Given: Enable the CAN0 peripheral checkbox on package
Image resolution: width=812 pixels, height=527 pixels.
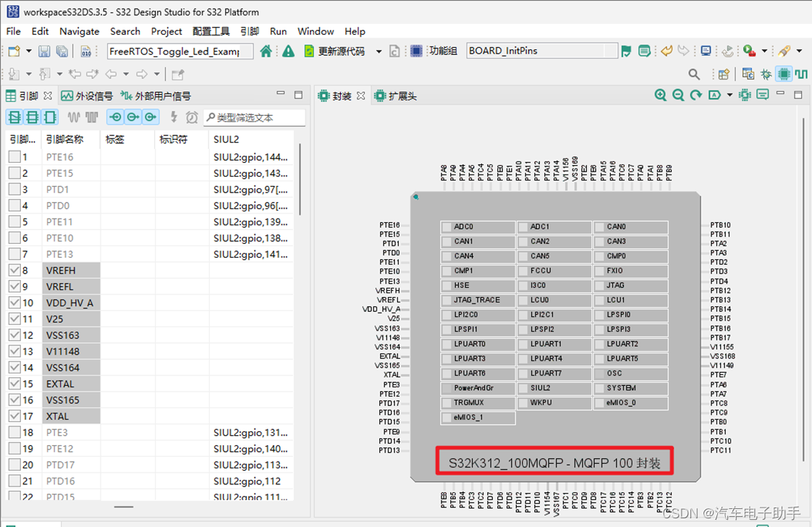Looking at the screenshot, I should coord(599,227).
